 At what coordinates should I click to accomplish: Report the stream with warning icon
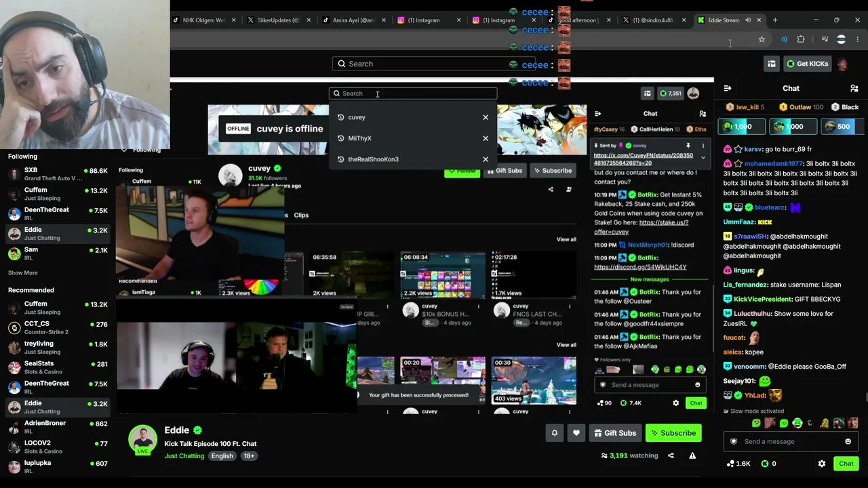(x=692, y=456)
